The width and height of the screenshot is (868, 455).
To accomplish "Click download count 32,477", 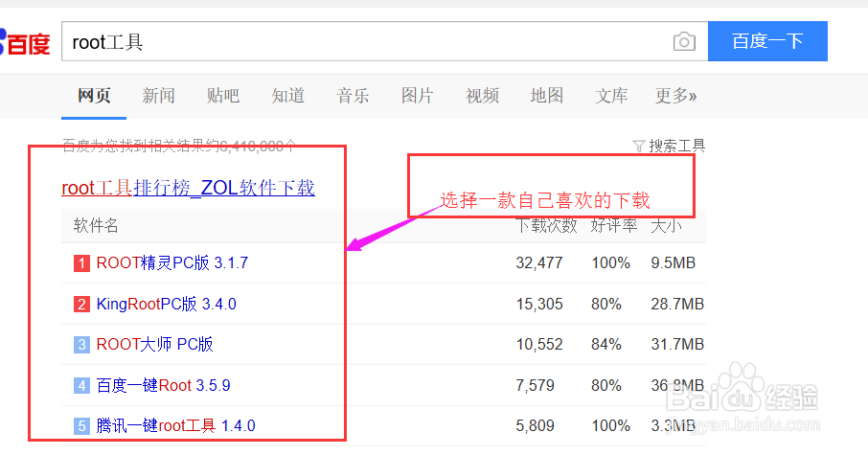I will 539,262.
